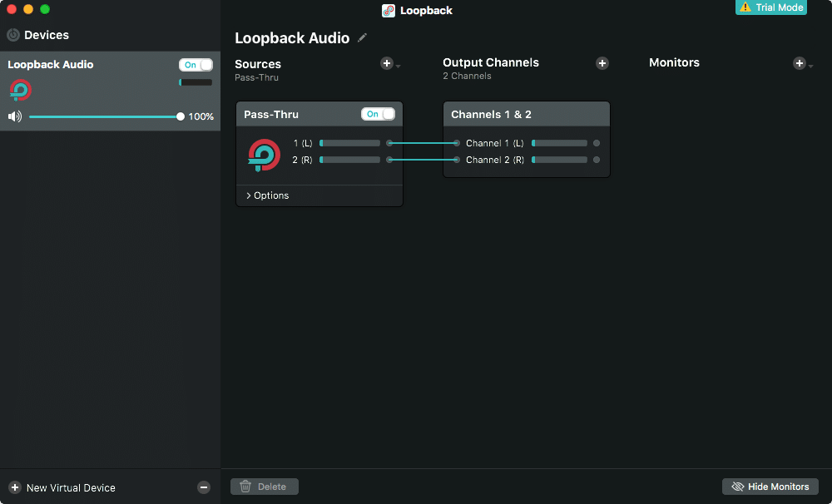Click the 'Channel 2 (R)' label
This screenshot has height=504, width=832.
coord(494,160)
